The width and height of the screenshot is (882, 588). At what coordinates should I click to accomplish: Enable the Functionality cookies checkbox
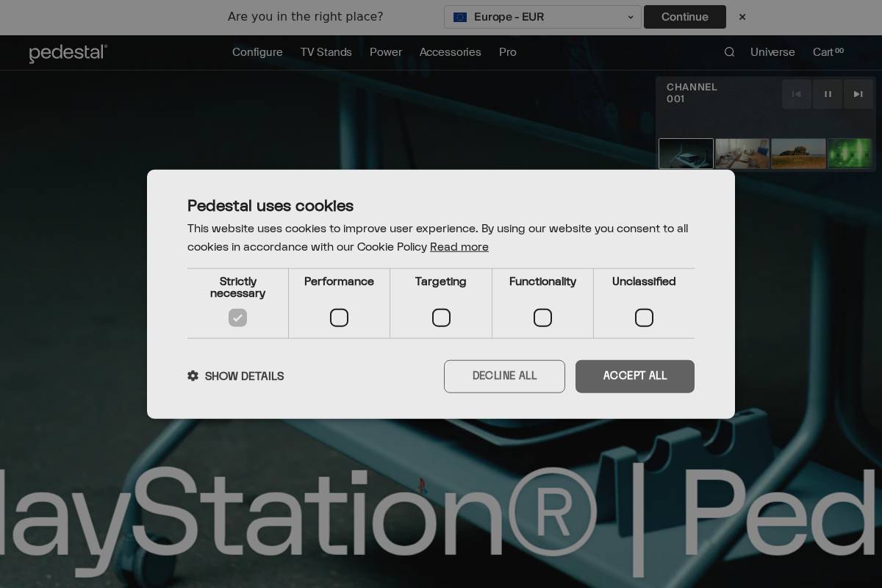[x=542, y=318]
